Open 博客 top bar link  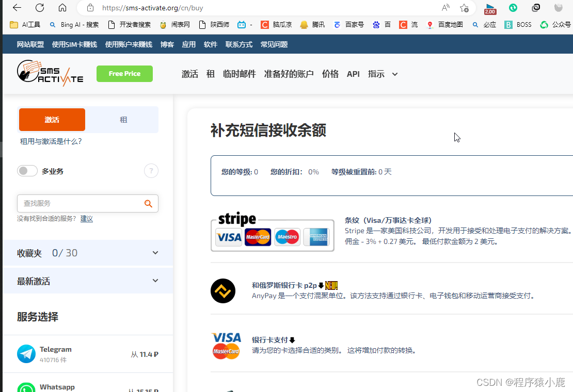167,44
